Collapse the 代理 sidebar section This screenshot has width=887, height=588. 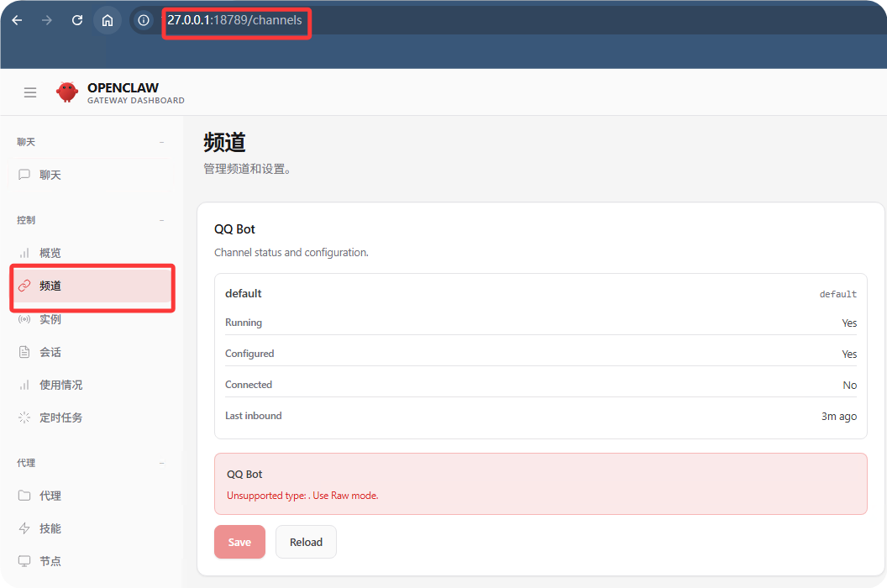click(x=160, y=462)
